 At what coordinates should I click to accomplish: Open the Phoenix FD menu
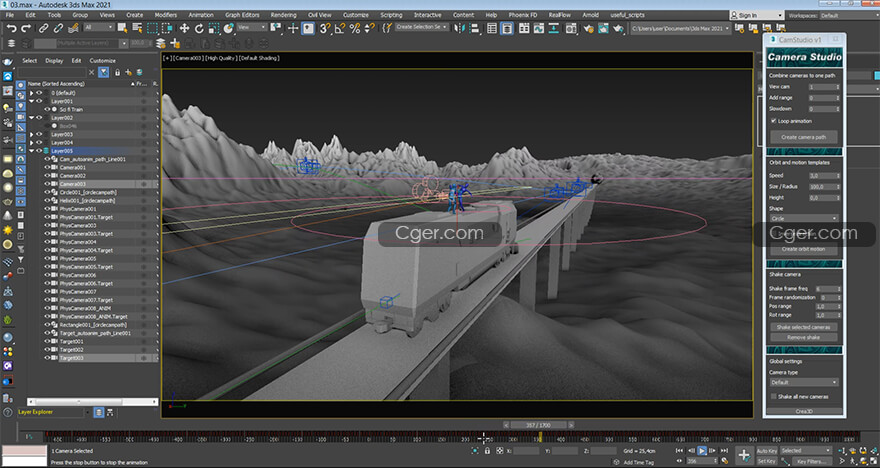point(523,15)
